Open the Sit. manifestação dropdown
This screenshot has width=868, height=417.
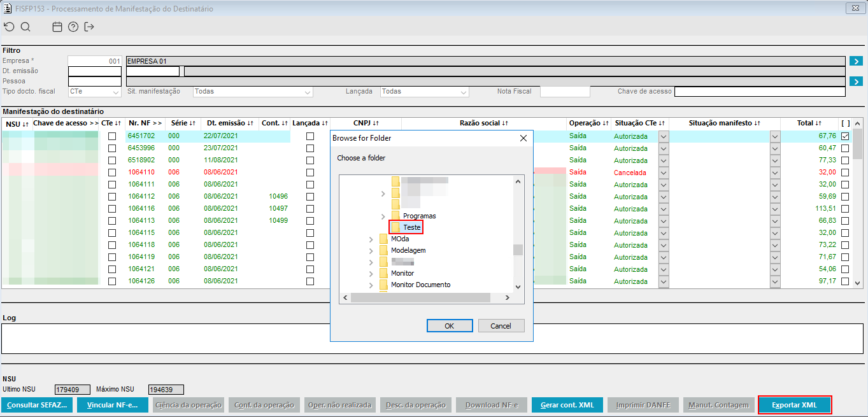click(308, 92)
